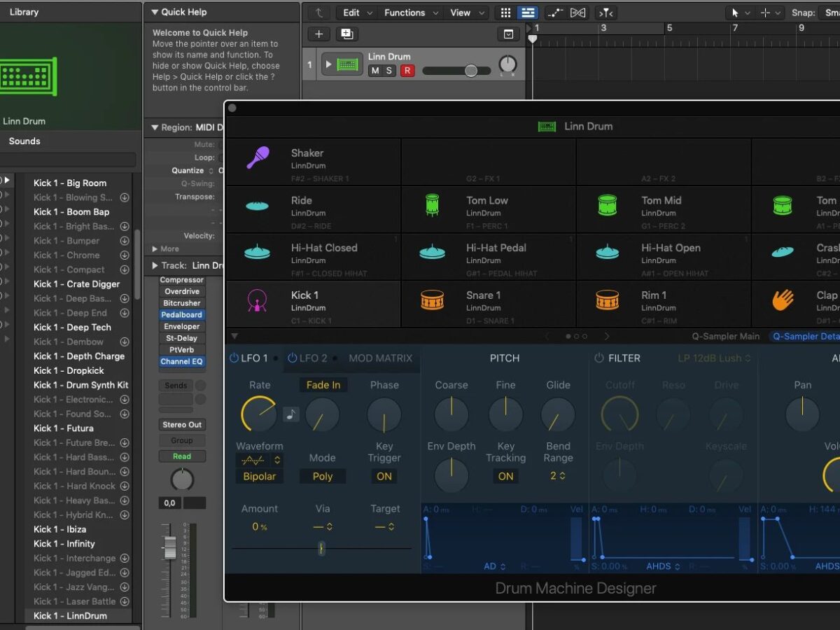Enable the Filter power button
This screenshot has height=630, width=840.
pos(598,358)
